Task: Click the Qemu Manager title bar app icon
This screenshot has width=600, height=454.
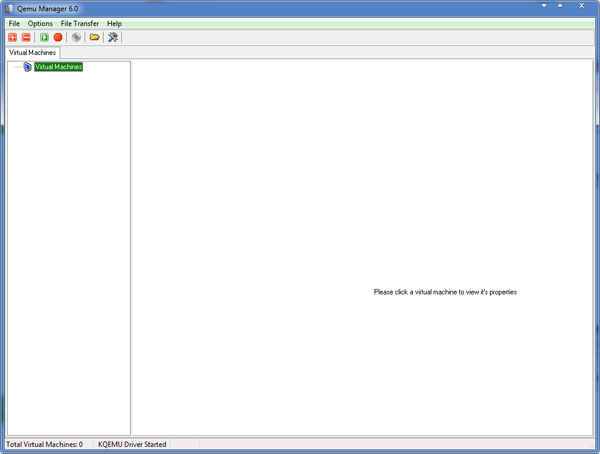Action: [x=8, y=8]
